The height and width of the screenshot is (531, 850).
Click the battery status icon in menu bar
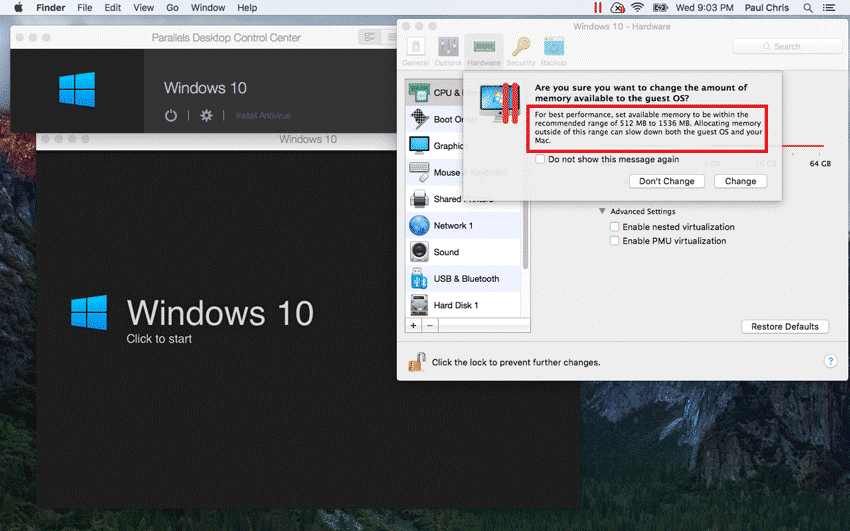(660, 8)
